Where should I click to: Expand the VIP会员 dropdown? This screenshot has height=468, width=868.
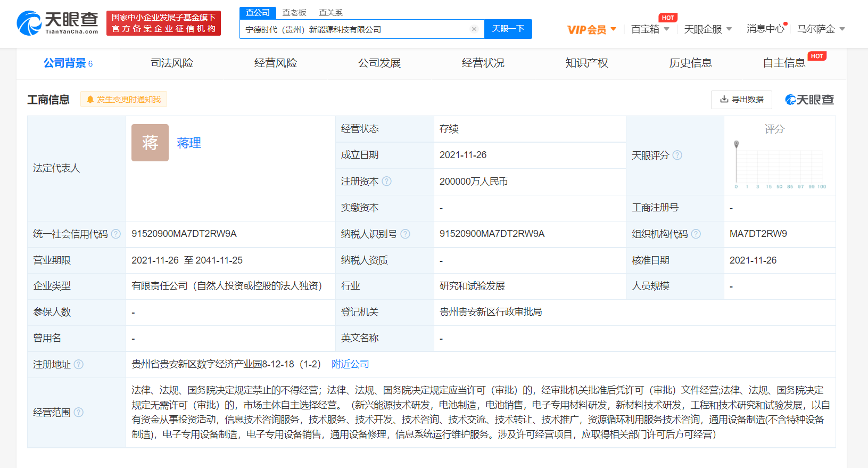pyautogui.click(x=591, y=29)
